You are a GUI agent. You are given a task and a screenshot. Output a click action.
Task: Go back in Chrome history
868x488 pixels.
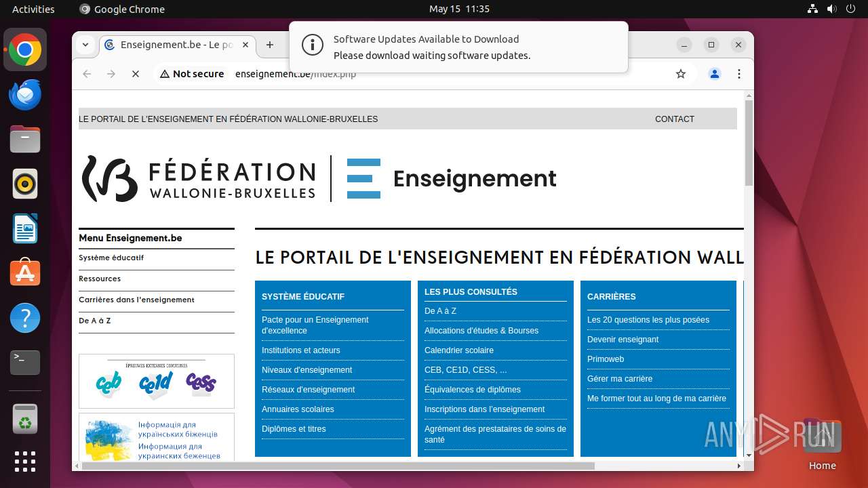click(87, 74)
